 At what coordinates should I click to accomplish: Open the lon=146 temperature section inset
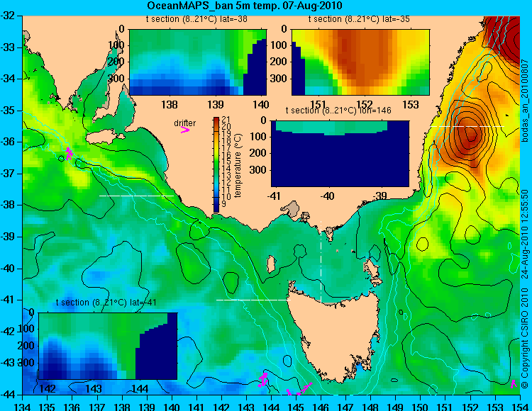tap(340, 154)
